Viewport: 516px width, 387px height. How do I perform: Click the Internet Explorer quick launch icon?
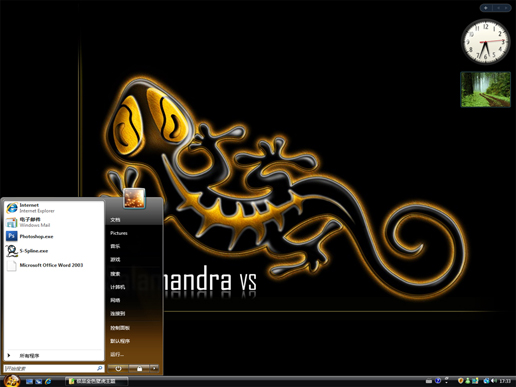click(x=48, y=381)
